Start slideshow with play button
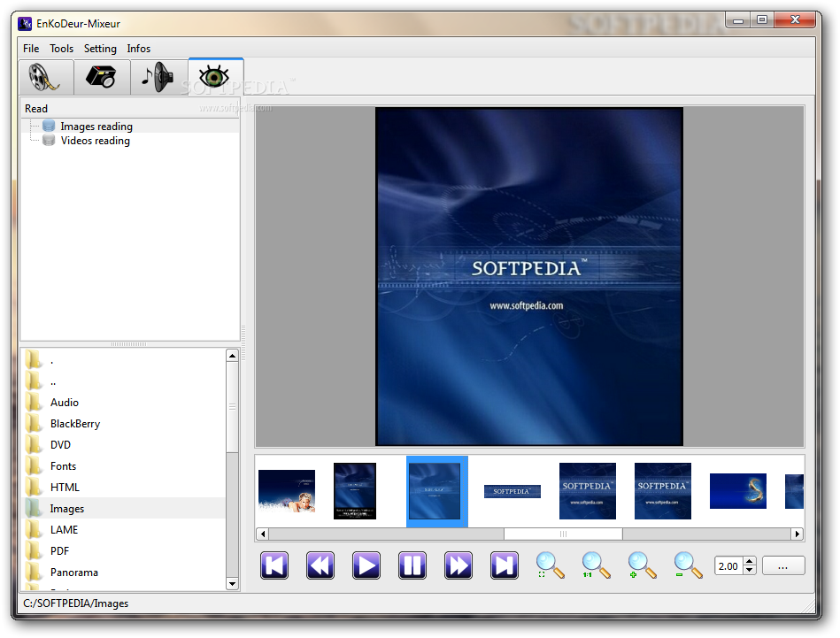This screenshot has height=638, width=840. [x=366, y=565]
